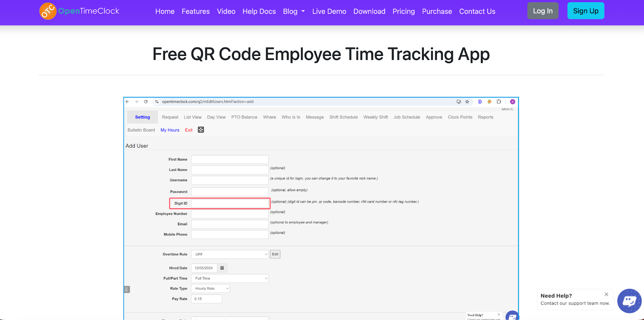This screenshot has width=644, height=320.
Task: Click the browser reload icon in screenshot
Action: 146,102
